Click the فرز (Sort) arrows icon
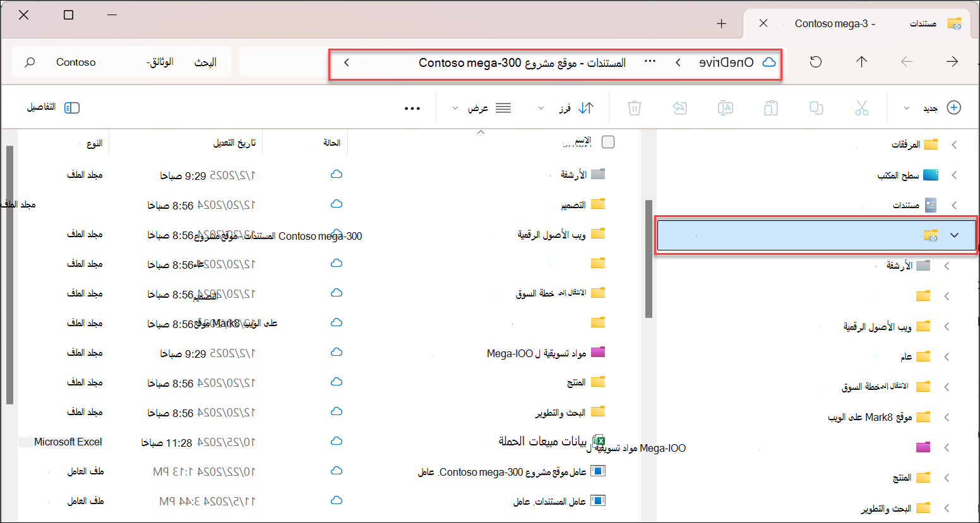980x523 pixels. point(586,108)
